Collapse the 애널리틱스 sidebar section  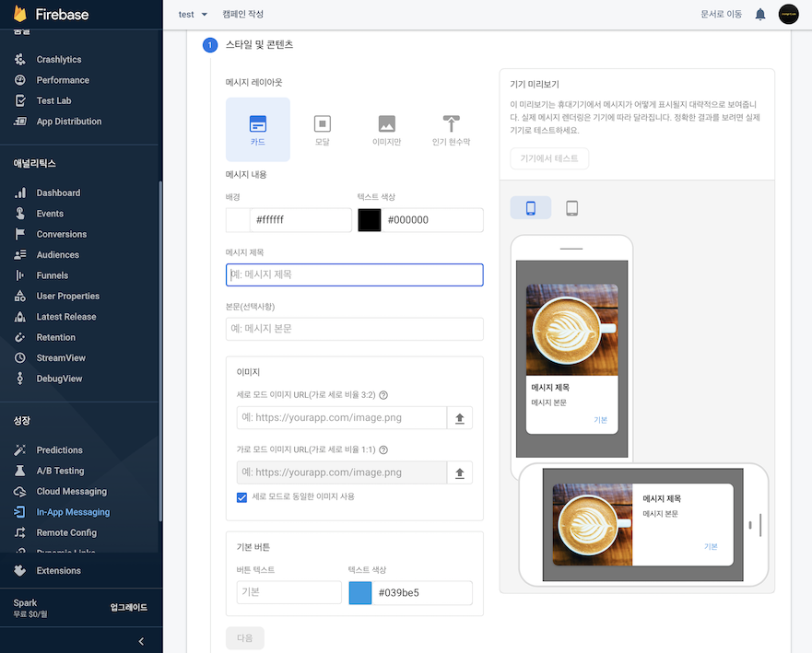pos(35,163)
